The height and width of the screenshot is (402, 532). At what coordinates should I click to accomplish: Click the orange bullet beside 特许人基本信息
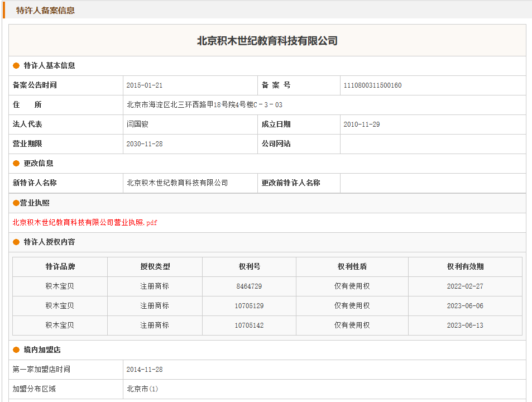pos(16,66)
